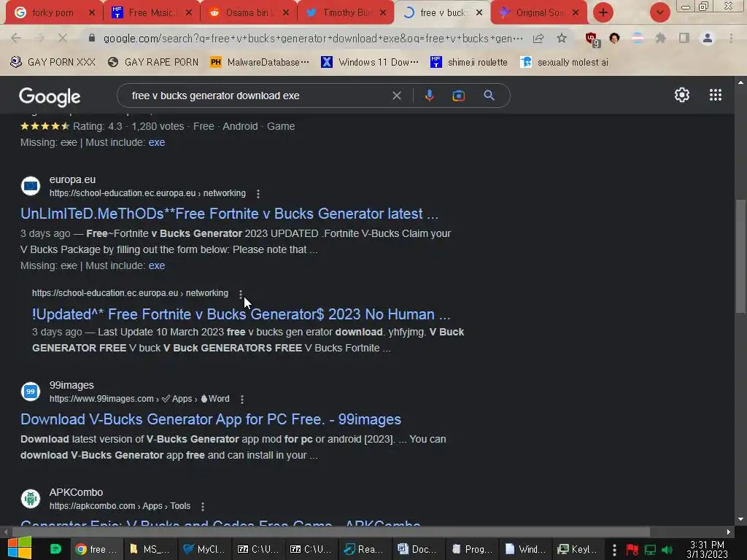Open options for the europa.eu result

pyautogui.click(x=258, y=194)
